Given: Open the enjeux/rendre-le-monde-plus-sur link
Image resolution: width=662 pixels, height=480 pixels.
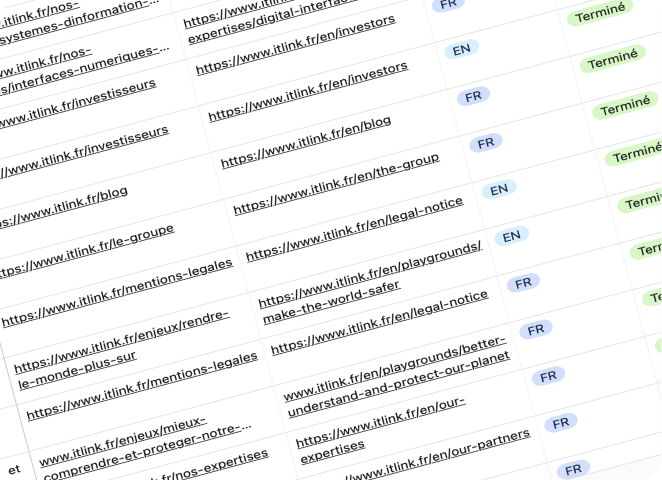Looking at the screenshot, I should 122,350.
